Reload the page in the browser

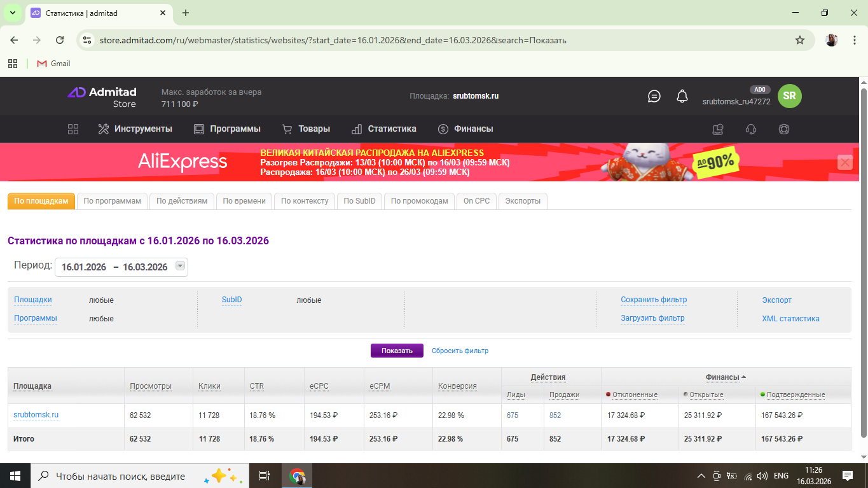[60, 40]
